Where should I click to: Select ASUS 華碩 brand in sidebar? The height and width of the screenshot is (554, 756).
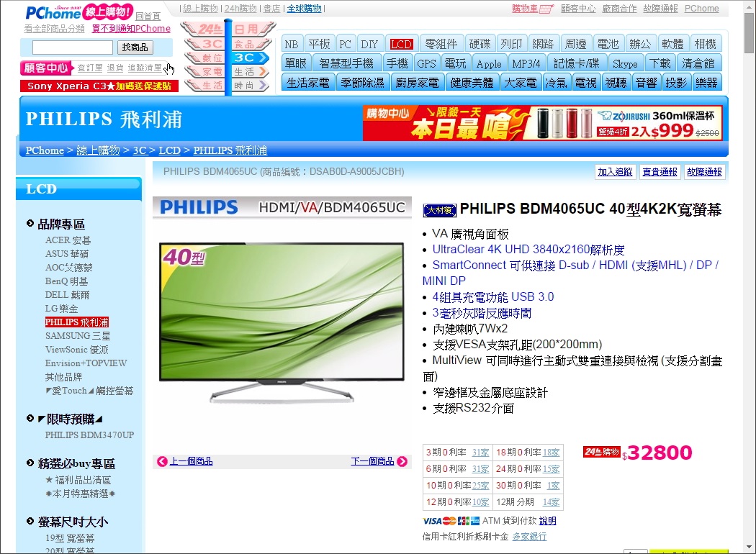tap(67, 253)
